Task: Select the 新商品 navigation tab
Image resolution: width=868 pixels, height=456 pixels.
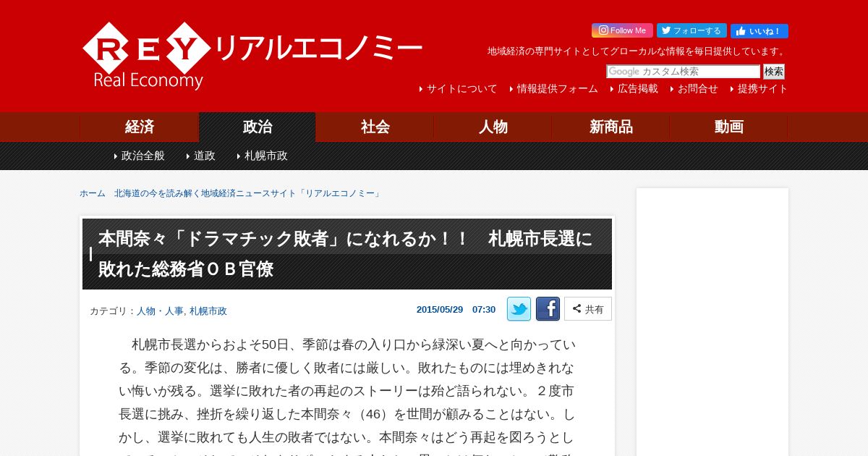Action: [610, 127]
